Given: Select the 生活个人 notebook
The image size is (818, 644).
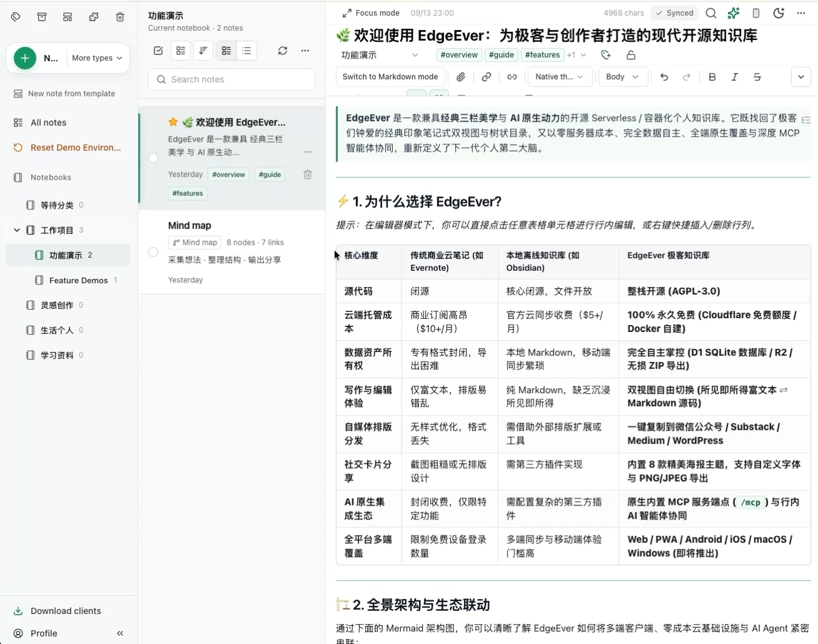Looking at the screenshot, I should pyautogui.click(x=68, y=330).
